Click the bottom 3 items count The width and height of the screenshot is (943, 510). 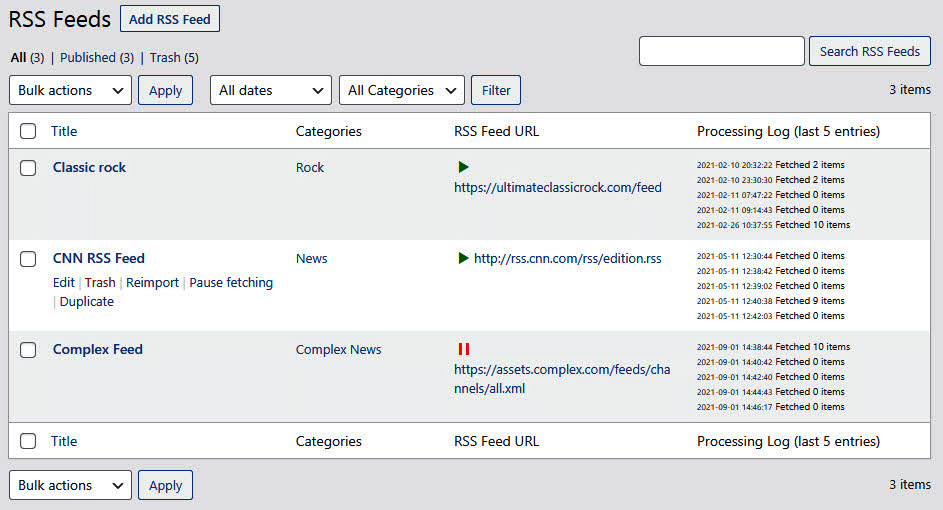pyautogui.click(x=910, y=484)
